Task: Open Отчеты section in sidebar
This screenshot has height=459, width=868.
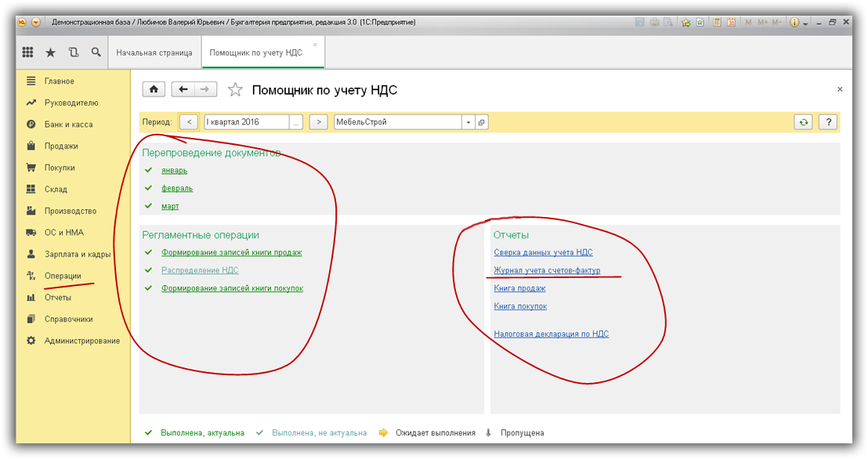Action: 57,298
